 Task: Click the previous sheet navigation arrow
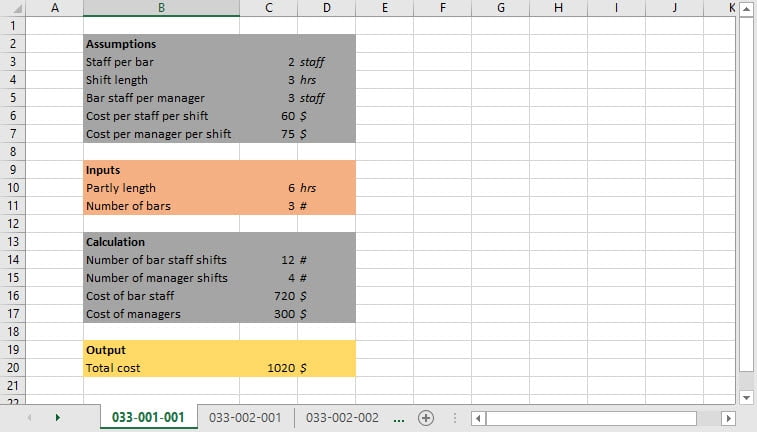click(x=30, y=418)
